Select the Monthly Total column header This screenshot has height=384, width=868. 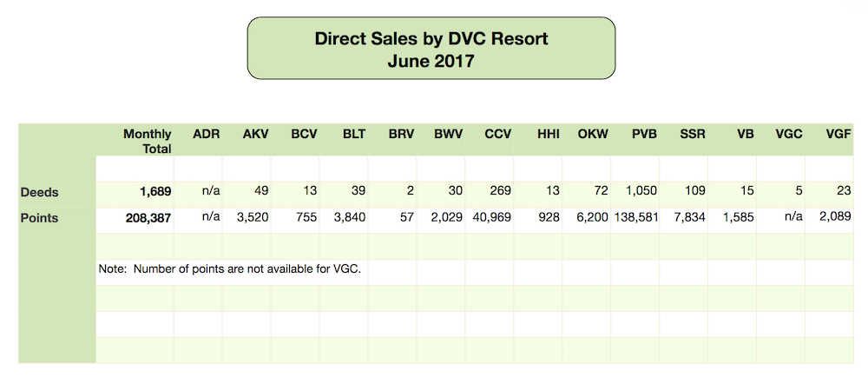coord(148,142)
